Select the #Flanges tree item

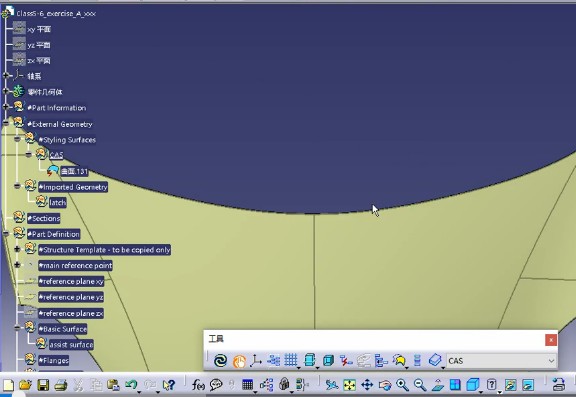(54, 360)
